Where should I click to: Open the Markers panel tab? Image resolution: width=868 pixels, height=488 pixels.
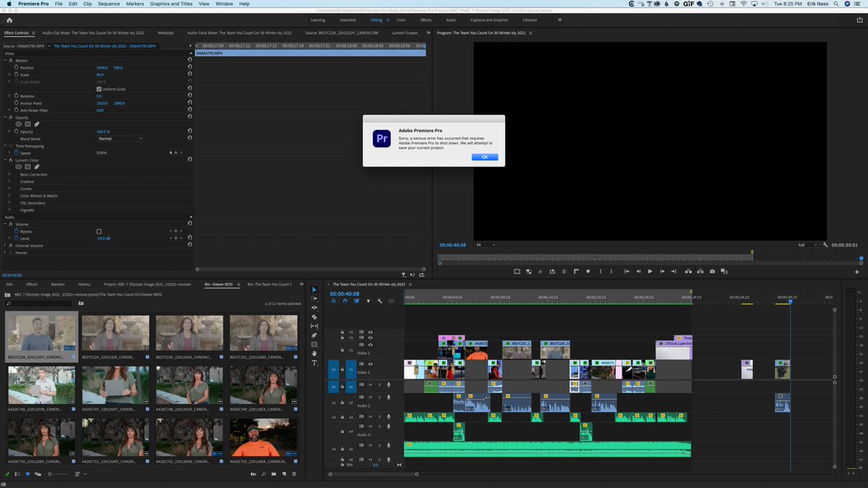tap(58, 284)
